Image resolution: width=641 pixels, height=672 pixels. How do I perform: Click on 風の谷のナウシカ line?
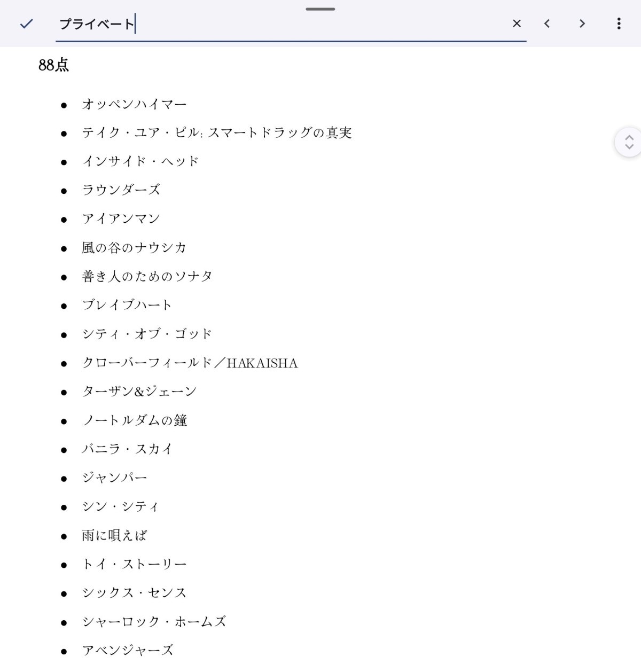(x=134, y=247)
